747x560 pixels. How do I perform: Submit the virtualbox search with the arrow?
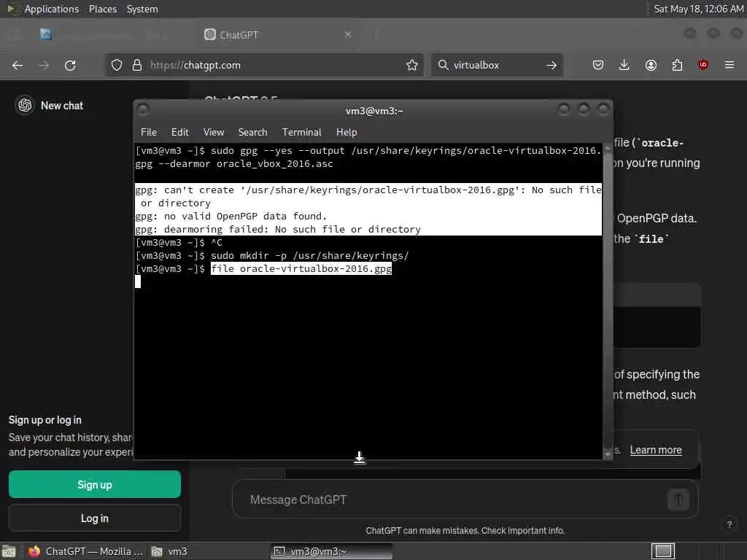point(551,65)
